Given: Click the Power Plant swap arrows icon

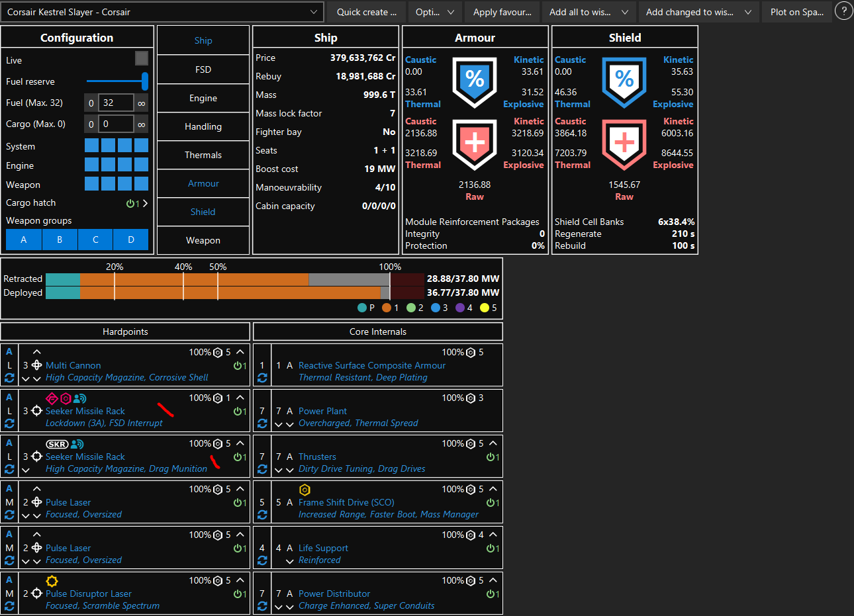Looking at the screenshot, I should (262, 423).
